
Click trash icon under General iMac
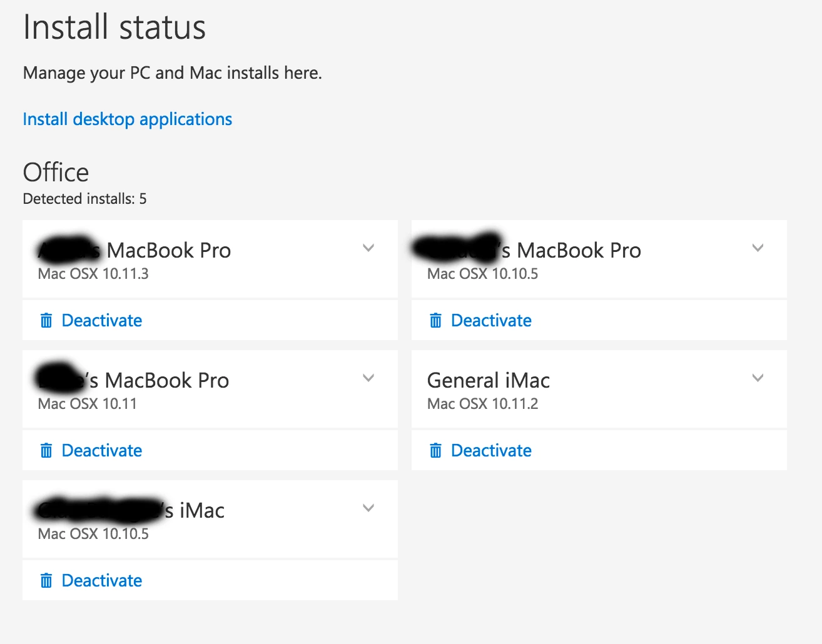pos(435,450)
